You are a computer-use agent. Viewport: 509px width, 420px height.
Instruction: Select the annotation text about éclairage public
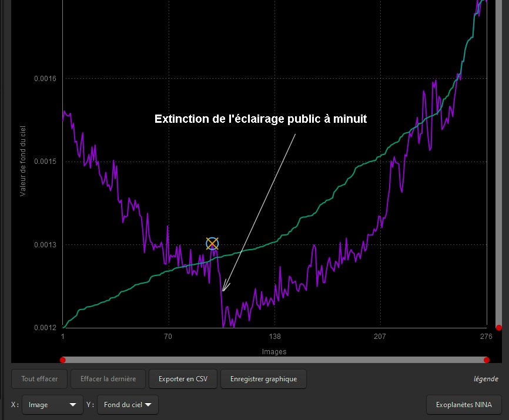(260, 119)
